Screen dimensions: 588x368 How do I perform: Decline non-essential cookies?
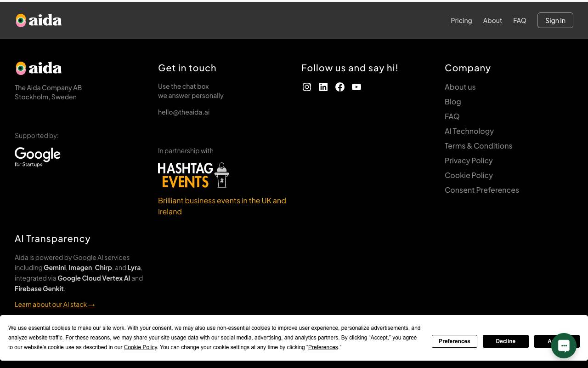(505, 341)
